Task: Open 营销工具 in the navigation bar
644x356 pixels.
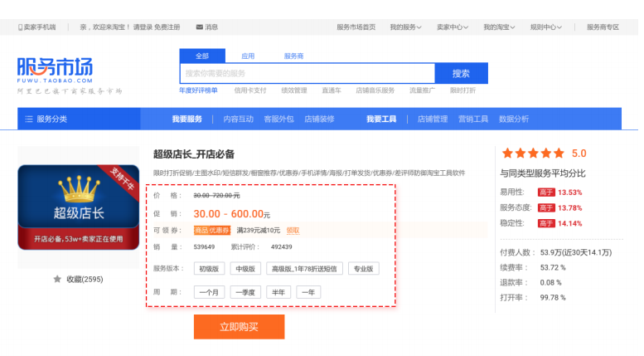Action: [x=473, y=119]
